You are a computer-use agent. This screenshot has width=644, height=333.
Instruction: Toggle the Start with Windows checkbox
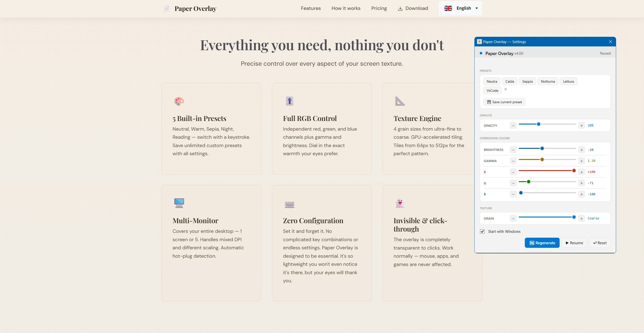tap(482, 231)
